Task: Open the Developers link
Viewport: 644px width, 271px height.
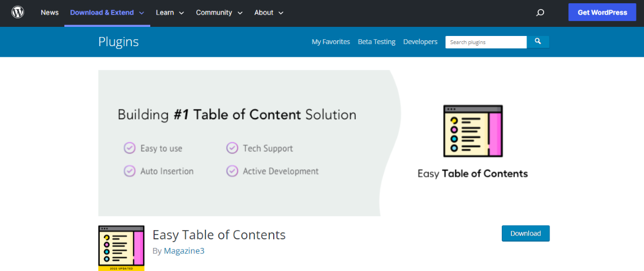Action: [x=420, y=42]
